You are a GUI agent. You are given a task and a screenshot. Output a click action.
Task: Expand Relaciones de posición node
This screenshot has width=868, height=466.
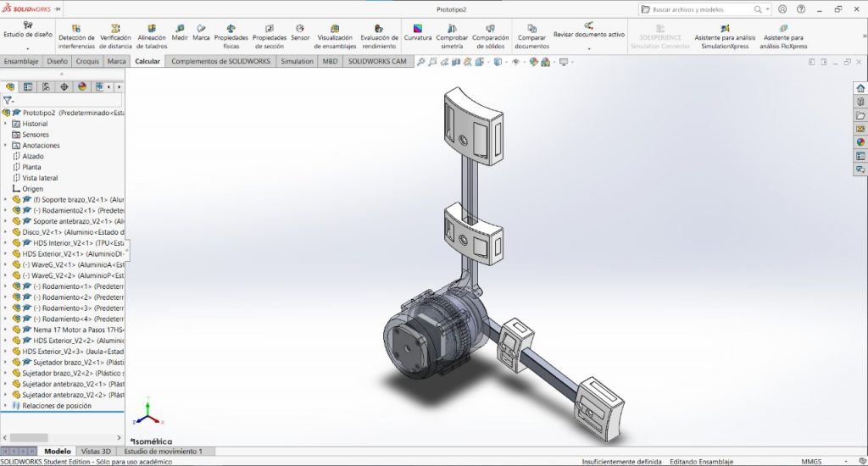coord(6,406)
